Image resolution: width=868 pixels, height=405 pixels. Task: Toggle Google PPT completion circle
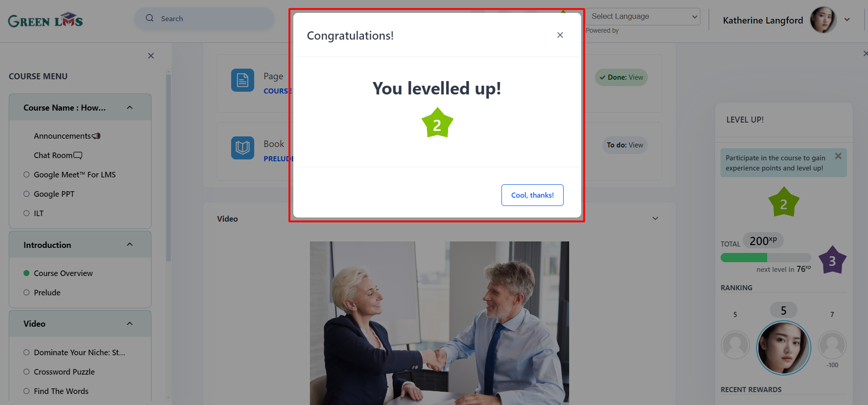(x=26, y=194)
